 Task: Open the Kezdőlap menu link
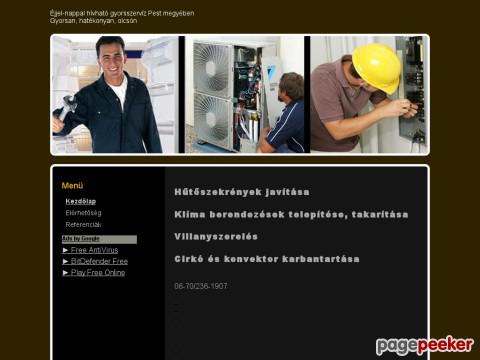pyautogui.click(x=81, y=201)
